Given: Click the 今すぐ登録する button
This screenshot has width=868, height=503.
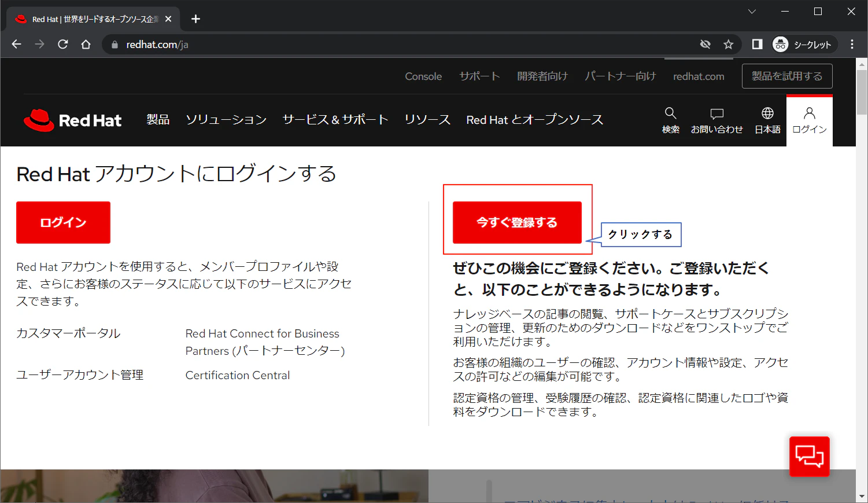Looking at the screenshot, I should point(517,222).
